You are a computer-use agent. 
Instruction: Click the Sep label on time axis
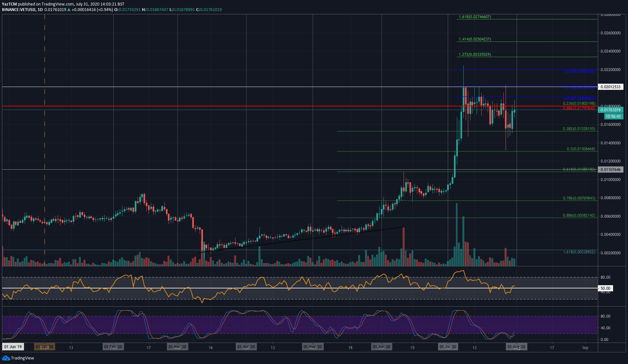tap(585, 348)
